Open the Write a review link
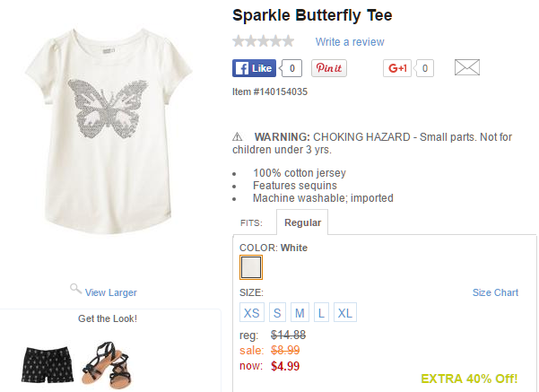Viewport: 539px width, 392px height. pyautogui.click(x=350, y=42)
